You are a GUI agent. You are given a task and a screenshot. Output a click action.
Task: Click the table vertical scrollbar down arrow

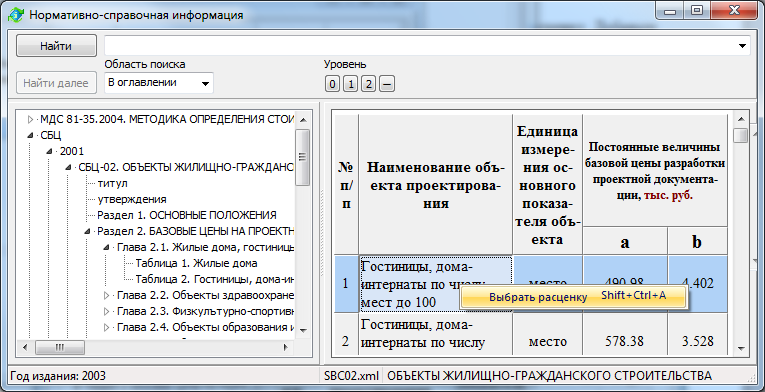coord(741,349)
